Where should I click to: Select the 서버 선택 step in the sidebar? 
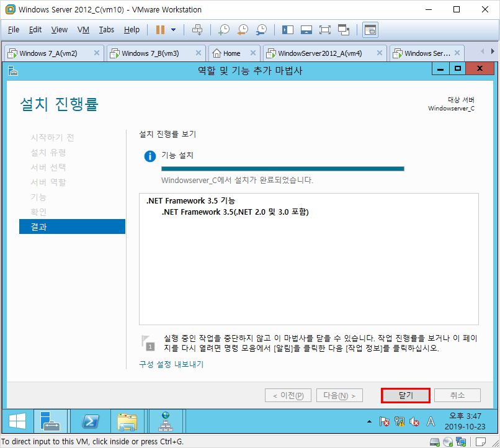pyautogui.click(x=48, y=167)
